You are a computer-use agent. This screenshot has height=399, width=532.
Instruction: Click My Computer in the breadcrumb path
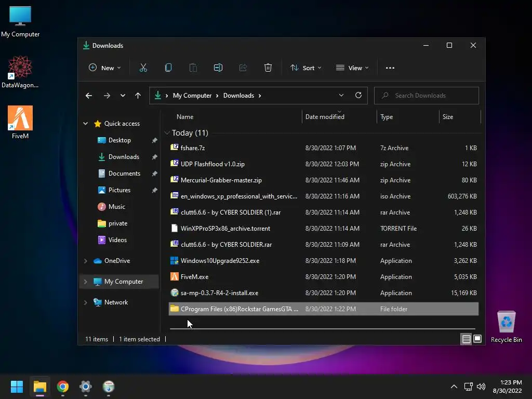click(x=192, y=96)
